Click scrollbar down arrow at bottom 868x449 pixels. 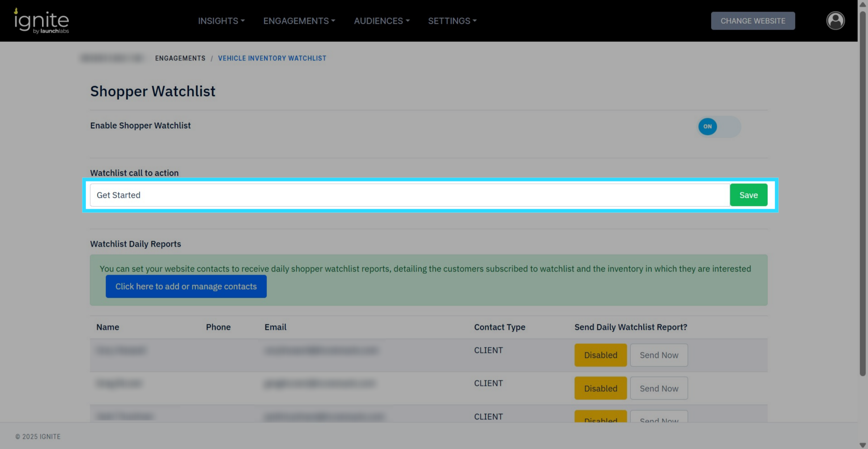coord(863,445)
